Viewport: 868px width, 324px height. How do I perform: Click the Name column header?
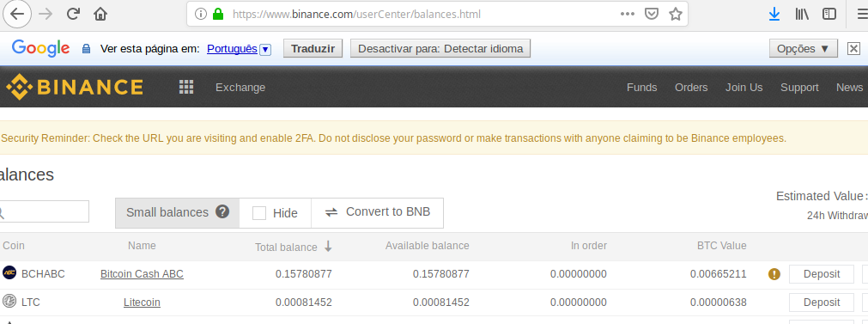[142, 245]
